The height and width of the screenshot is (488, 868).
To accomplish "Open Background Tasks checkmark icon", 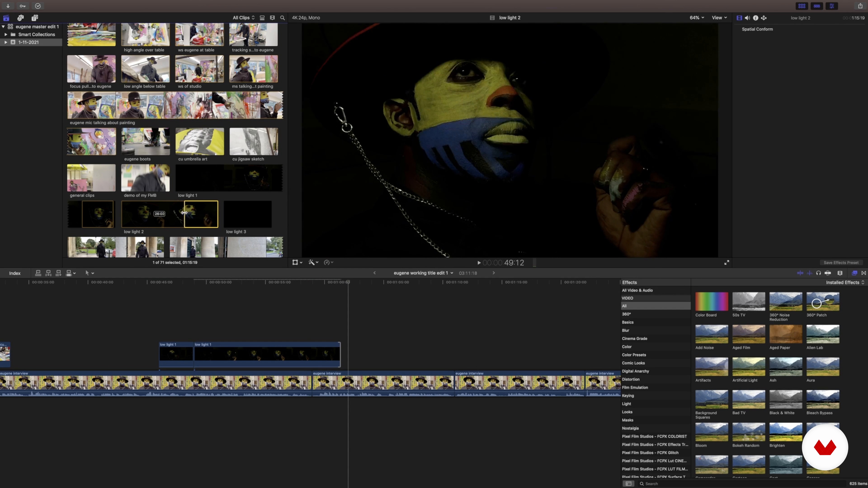I will pos(38,6).
